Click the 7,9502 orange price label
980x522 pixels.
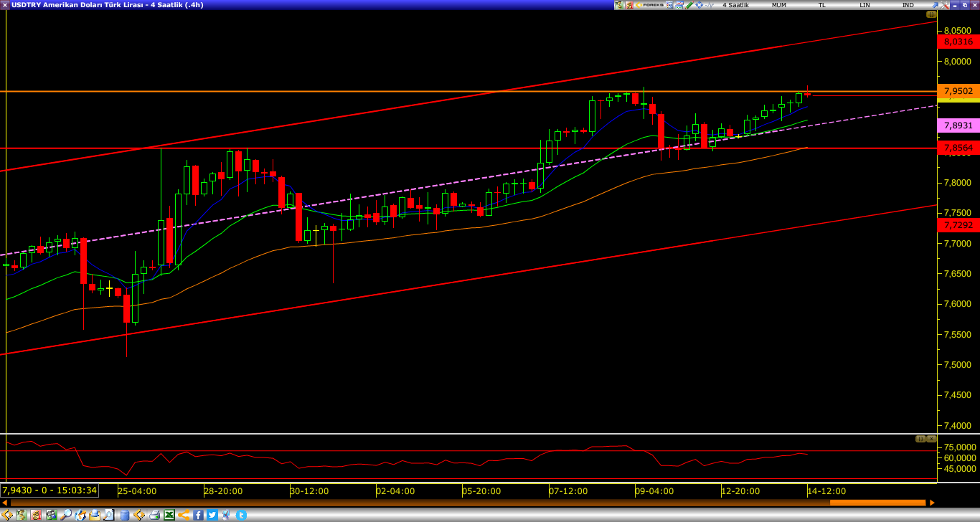tap(958, 91)
